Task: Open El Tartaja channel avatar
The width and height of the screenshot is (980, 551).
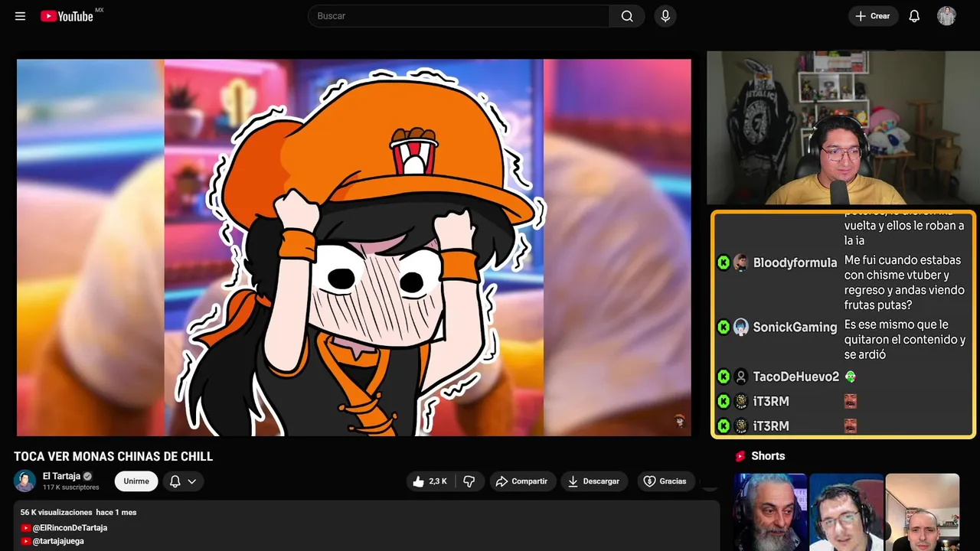Action: (x=24, y=481)
